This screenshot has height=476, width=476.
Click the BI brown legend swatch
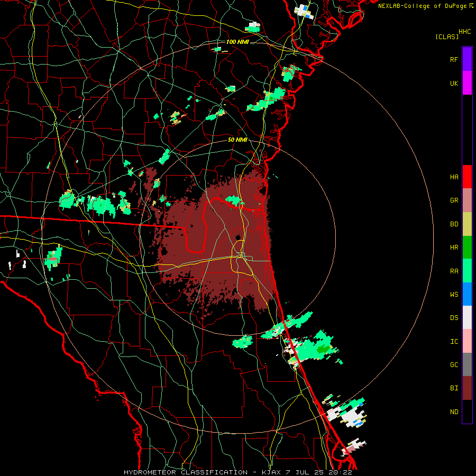tap(467, 388)
